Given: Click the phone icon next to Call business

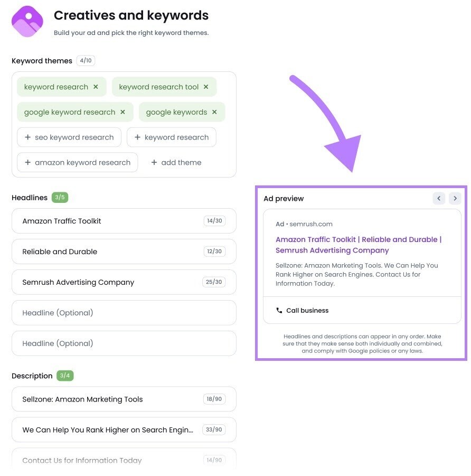Looking at the screenshot, I should tap(279, 311).
